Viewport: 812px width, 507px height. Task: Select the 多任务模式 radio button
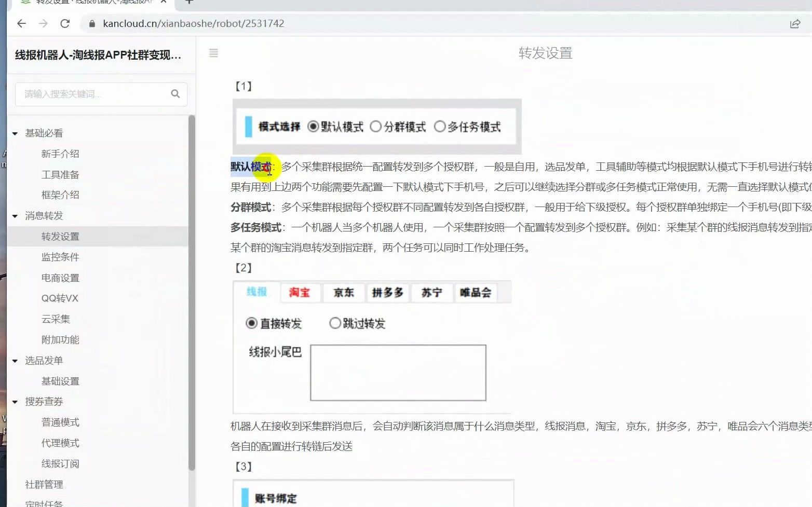(440, 127)
